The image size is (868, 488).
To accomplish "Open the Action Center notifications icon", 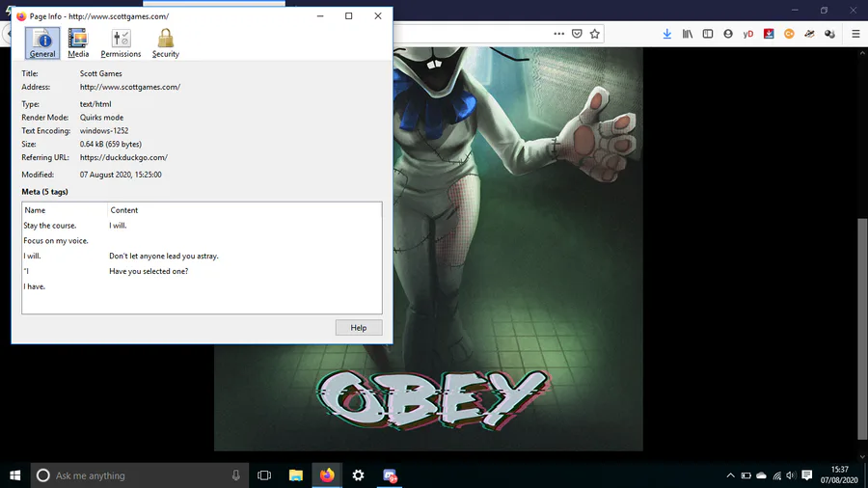I will [x=807, y=475].
